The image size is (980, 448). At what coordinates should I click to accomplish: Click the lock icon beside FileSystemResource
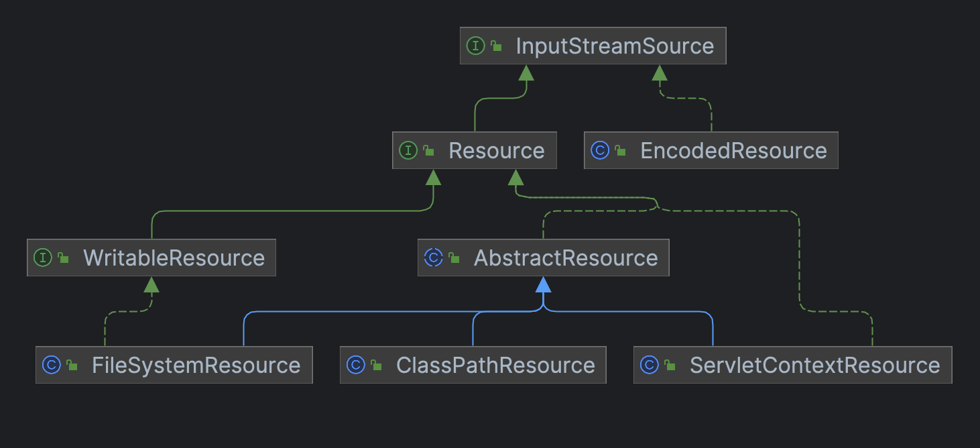(x=72, y=365)
